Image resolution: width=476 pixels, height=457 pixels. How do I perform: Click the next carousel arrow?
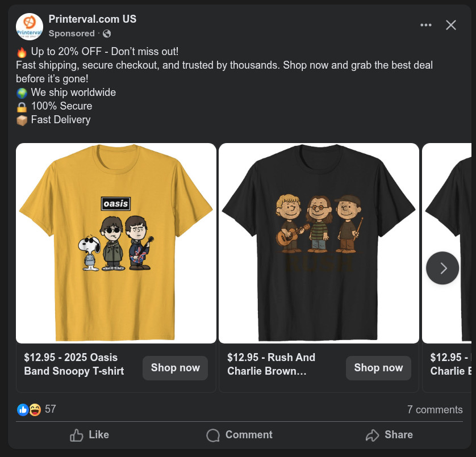click(x=442, y=268)
